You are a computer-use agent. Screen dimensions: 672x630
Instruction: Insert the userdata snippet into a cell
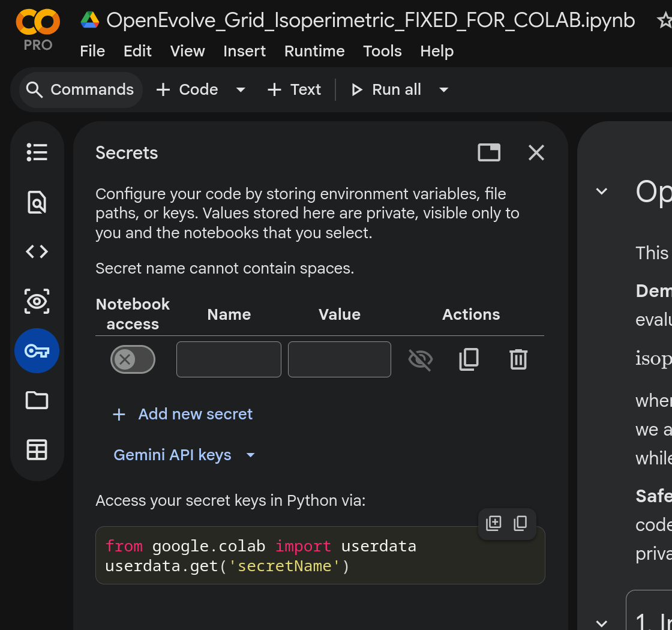[493, 523]
